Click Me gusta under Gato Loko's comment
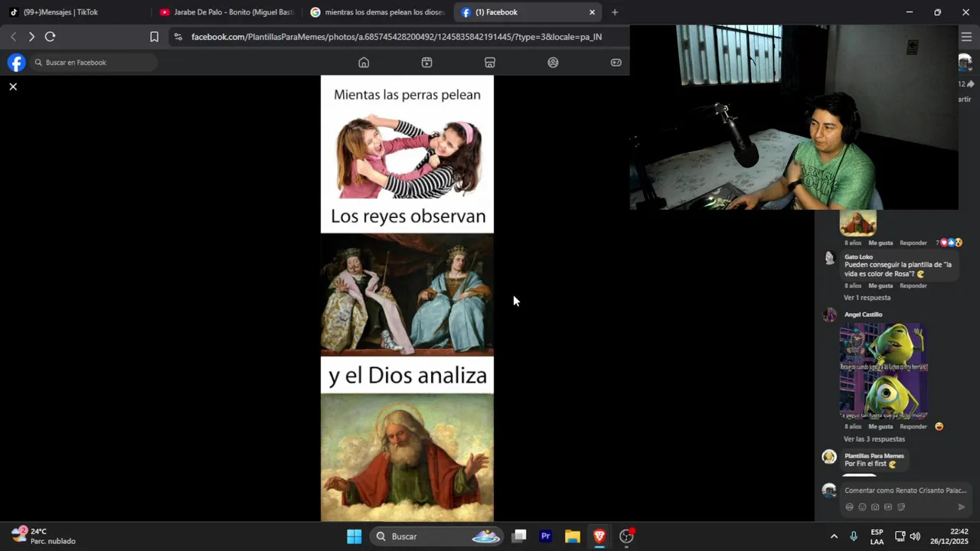This screenshot has width=980, height=551. point(880,286)
